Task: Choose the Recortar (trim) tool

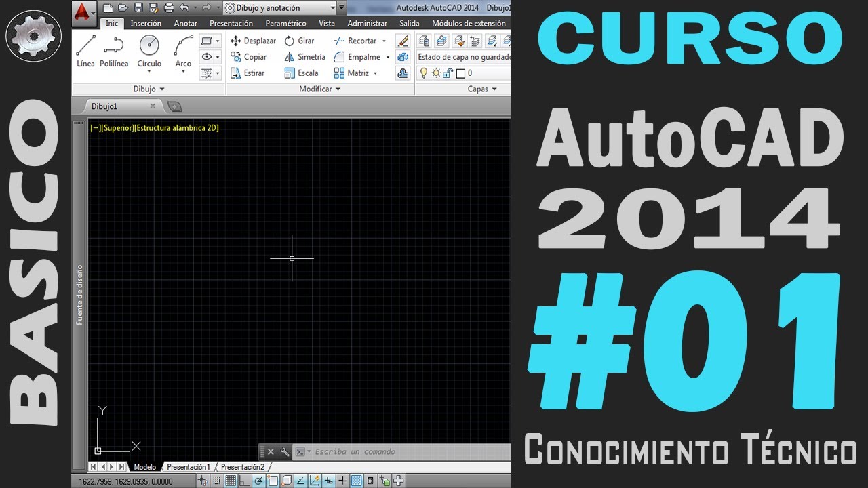Action: point(355,41)
